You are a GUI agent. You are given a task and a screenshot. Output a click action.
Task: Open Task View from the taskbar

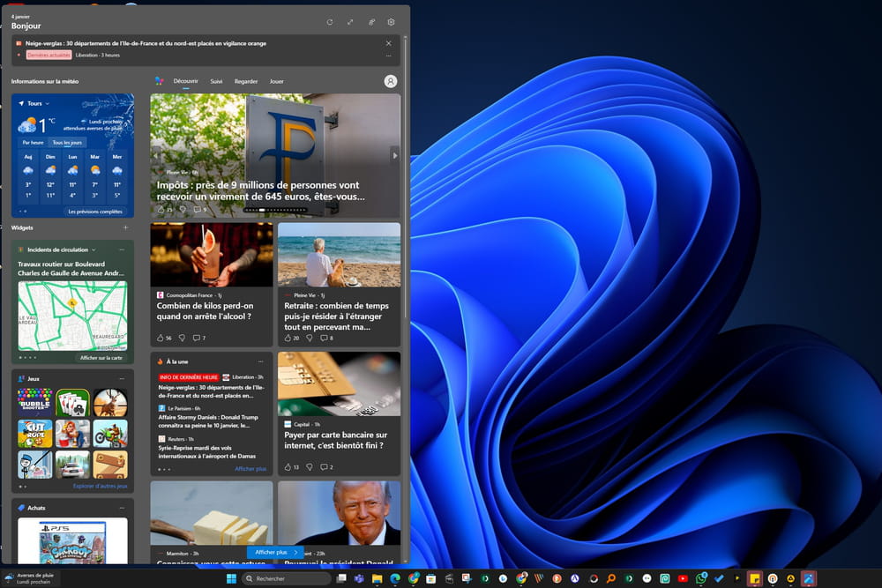[x=341, y=578]
